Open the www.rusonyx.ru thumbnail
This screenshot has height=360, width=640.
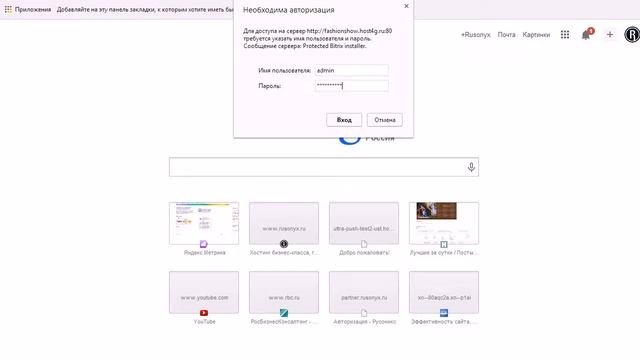click(x=284, y=223)
